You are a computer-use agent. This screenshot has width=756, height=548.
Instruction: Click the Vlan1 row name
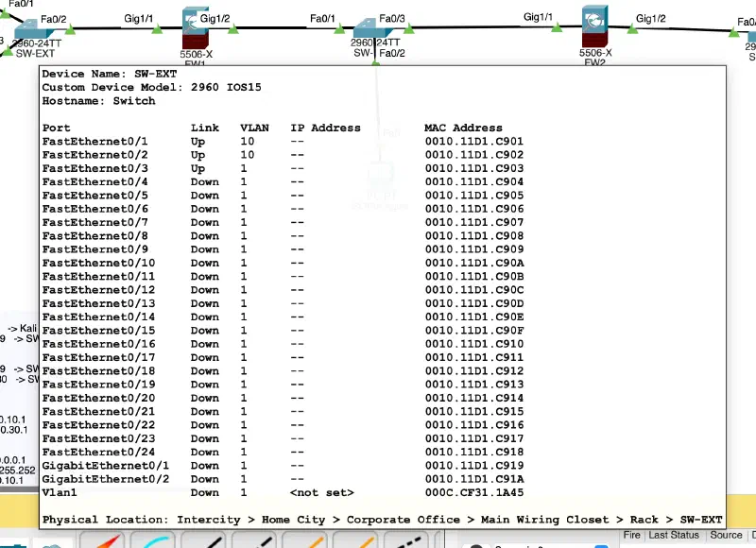[60, 492]
